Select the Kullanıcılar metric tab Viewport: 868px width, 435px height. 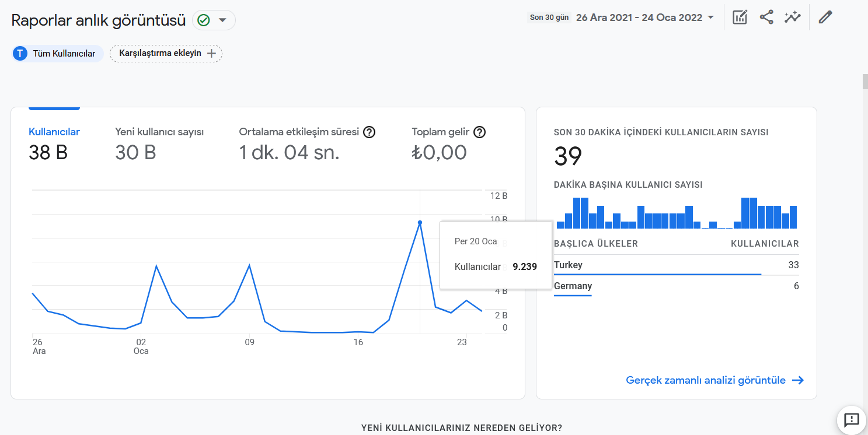pyautogui.click(x=54, y=143)
